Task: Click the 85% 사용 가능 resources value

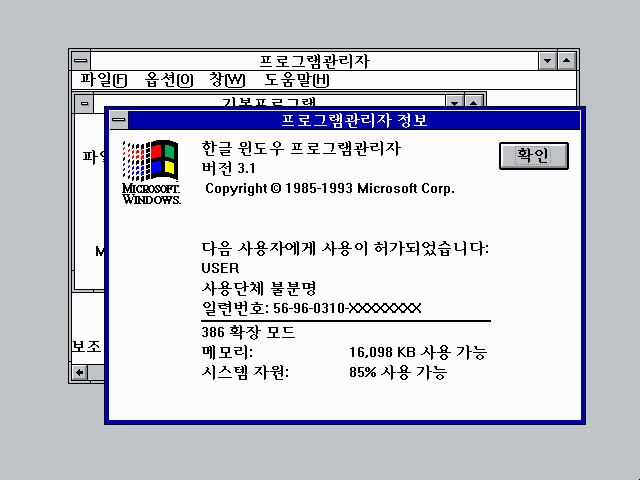Action: click(398, 372)
